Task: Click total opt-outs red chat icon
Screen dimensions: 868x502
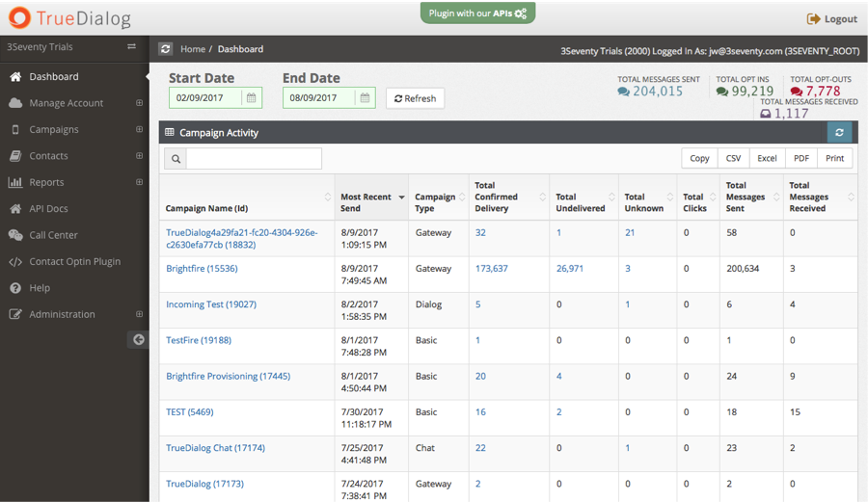Action: [797, 92]
